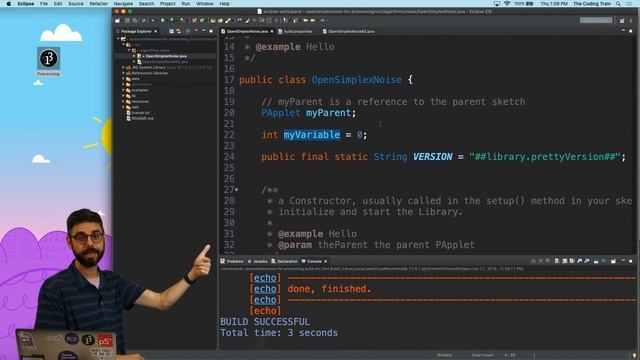Collapse the src folder node
Screen dimensions: 640x360
tap(123, 45)
